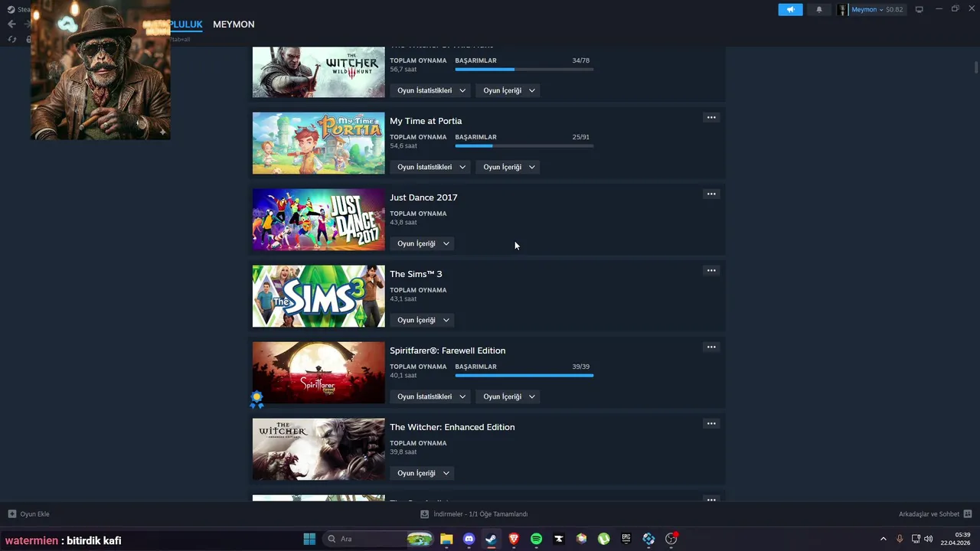Click The Sims 3 cover thumbnail
980x551 pixels.
click(318, 296)
